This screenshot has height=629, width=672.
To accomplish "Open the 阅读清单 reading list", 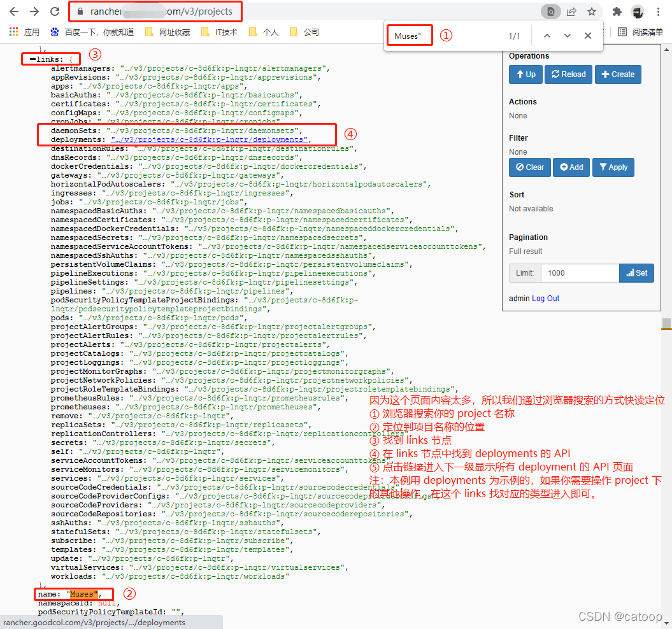I will pos(640,32).
